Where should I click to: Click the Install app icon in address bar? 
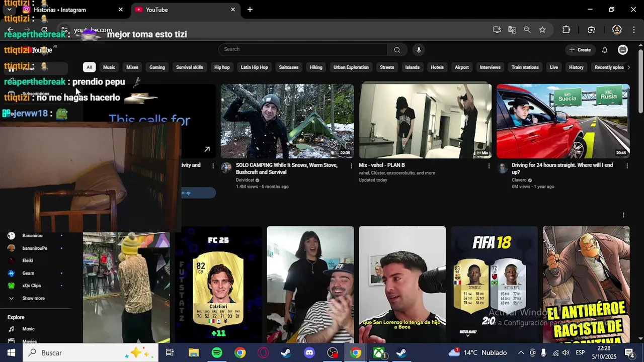pyautogui.click(x=497, y=30)
